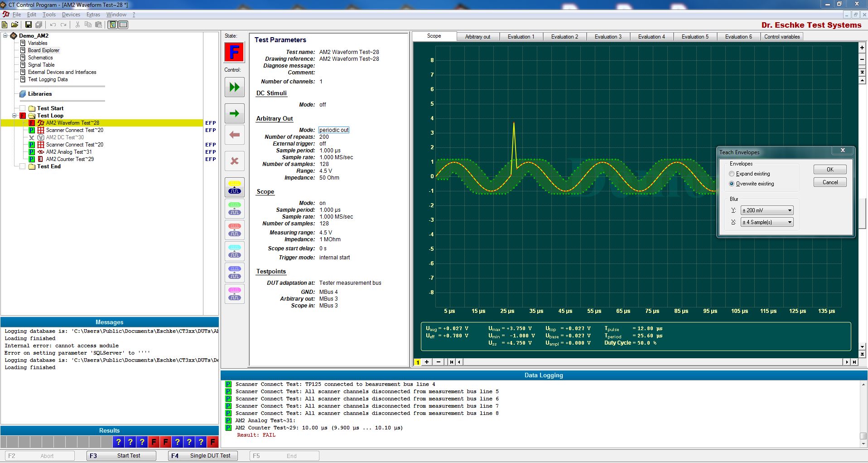Select the Overwrite existing radio button
The height and width of the screenshot is (463, 868).
pos(732,184)
